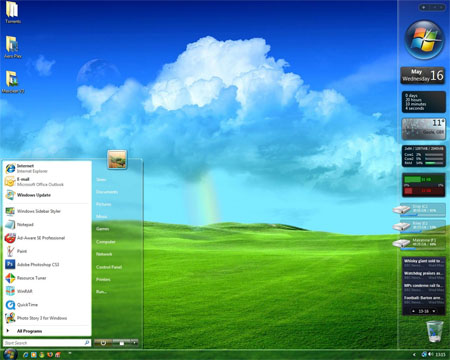
Task: Click the May 16 calendar gadget
Action: (x=423, y=75)
